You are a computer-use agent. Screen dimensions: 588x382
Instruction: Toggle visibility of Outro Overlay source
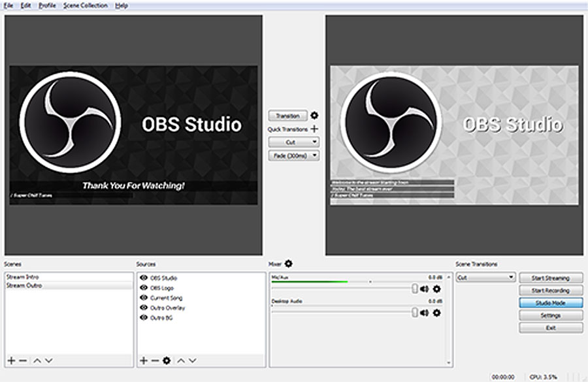click(144, 308)
